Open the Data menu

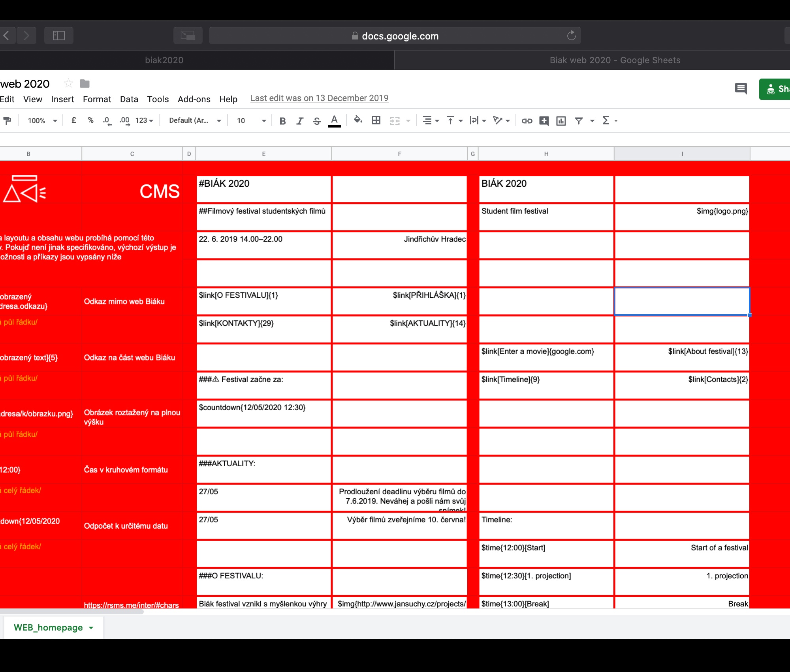129,99
